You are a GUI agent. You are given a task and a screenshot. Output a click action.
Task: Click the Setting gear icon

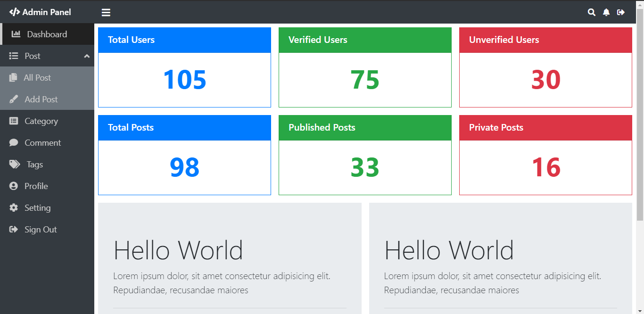[13, 207]
